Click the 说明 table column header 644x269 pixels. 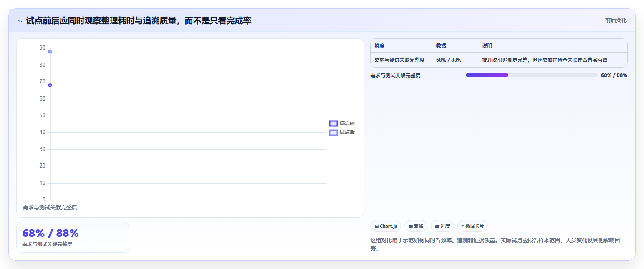click(487, 46)
